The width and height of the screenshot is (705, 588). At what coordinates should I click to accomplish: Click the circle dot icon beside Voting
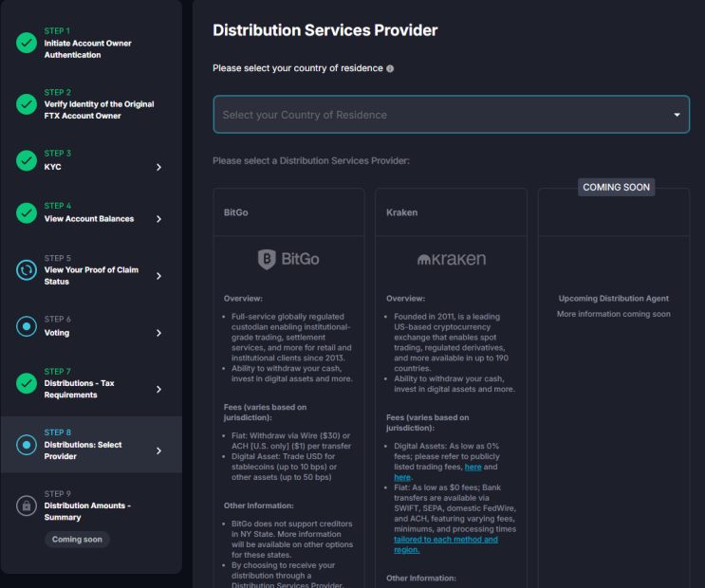click(x=27, y=326)
